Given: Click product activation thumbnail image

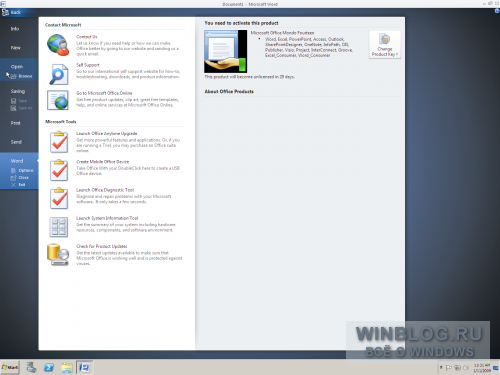Looking at the screenshot, I should click(x=226, y=51).
